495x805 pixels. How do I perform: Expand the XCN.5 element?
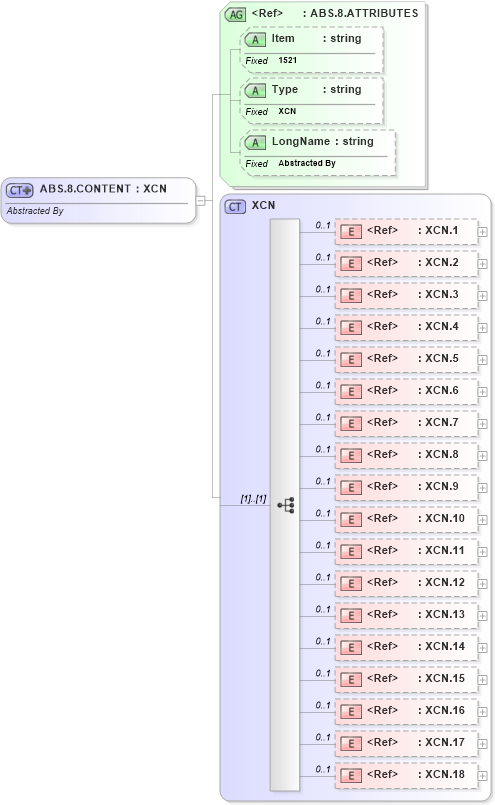pos(482,360)
